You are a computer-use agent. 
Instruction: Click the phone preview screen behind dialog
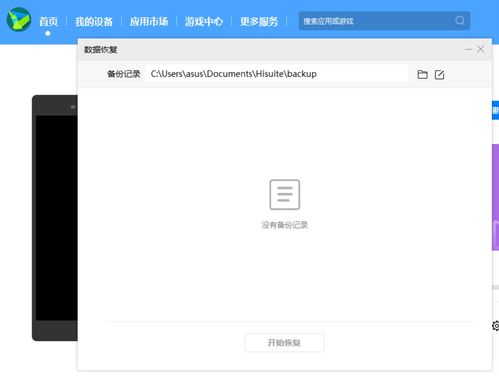[x=57, y=218]
